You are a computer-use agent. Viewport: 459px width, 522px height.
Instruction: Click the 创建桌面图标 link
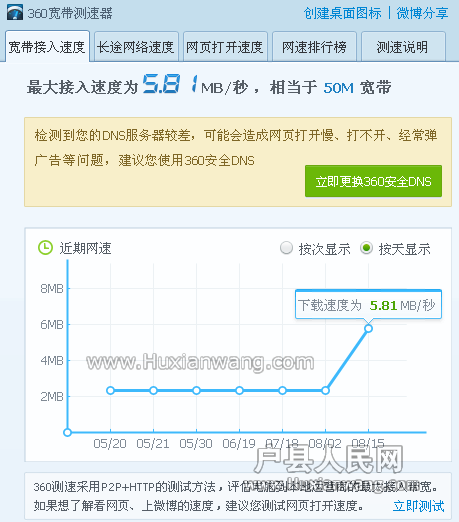click(342, 13)
